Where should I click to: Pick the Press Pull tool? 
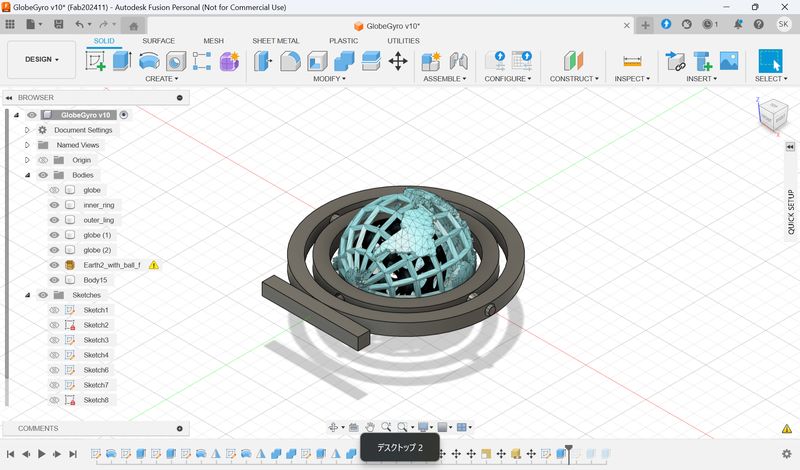coord(263,61)
